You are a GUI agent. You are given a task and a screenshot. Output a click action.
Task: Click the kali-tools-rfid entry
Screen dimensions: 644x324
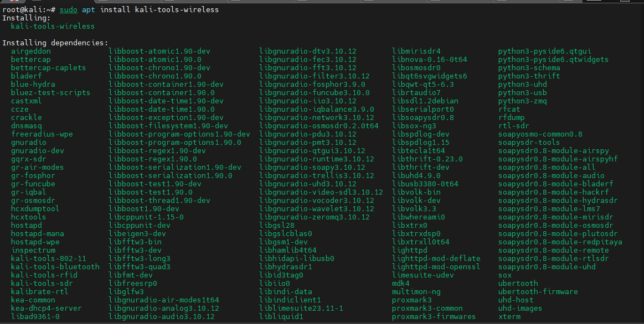pyautogui.click(x=44, y=275)
